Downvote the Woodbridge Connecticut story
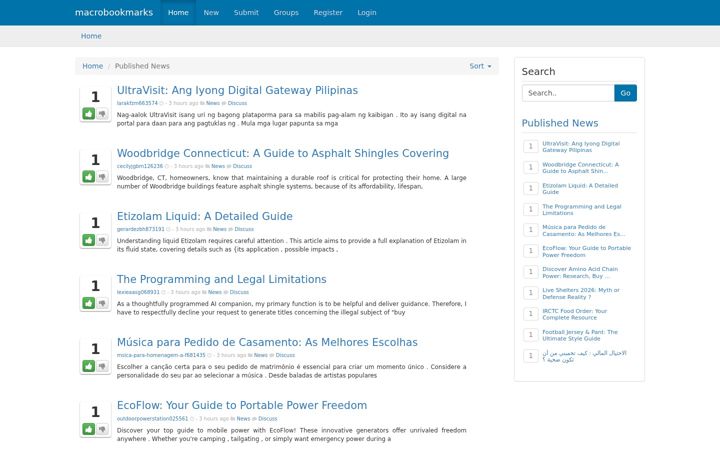 click(x=102, y=177)
